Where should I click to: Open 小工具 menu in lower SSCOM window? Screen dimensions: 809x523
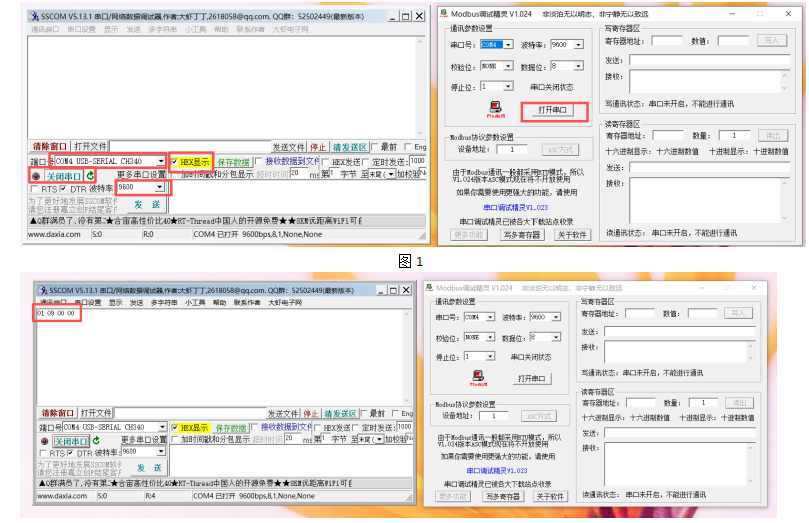pos(195,302)
